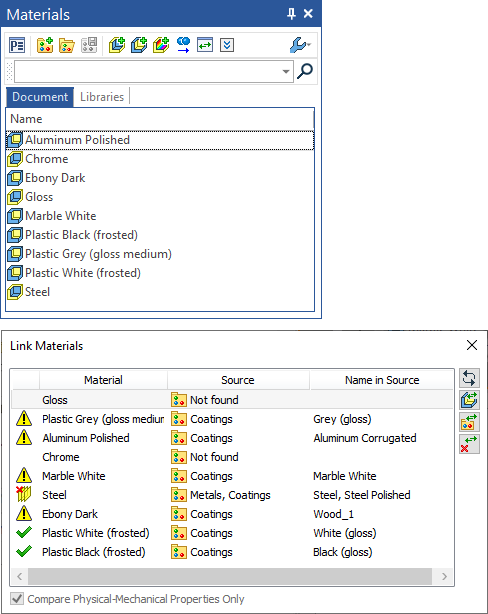
Task: Click the replace material blue arrow icon
Action: 183,45
